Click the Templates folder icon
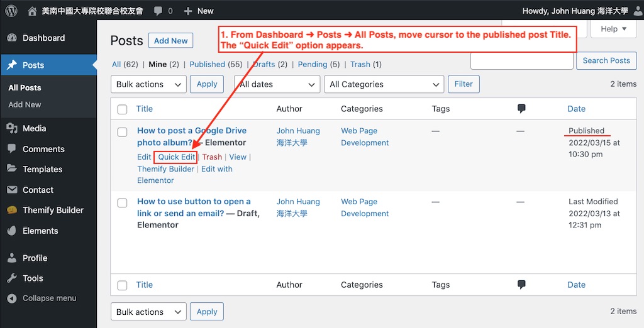This screenshot has width=644, height=328. 12,169
